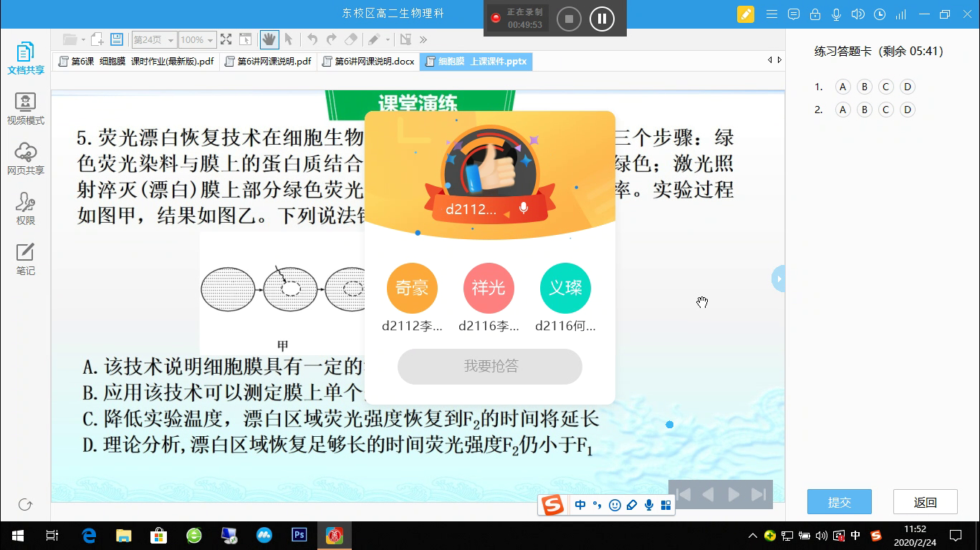Open video mode from sidebar
980x550 pixels.
tap(26, 109)
